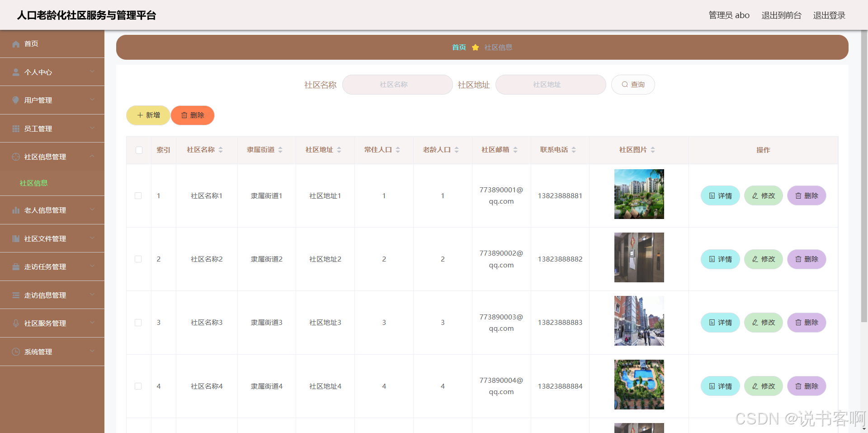Sort by 社区名称 column arrows
868x433 pixels.
pyautogui.click(x=221, y=150)
